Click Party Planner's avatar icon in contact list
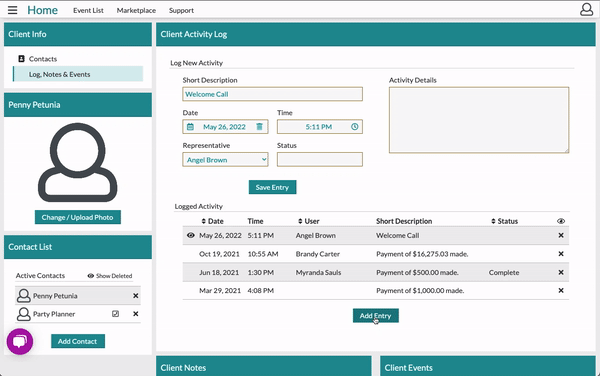Viewport: 600px width, 376px height. tap(24, 314)
